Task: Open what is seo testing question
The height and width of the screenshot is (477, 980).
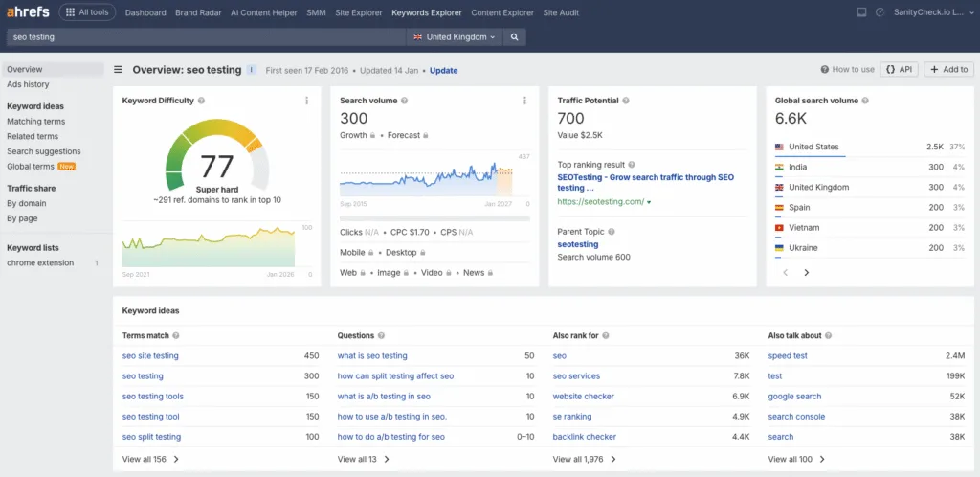Action: tap(372, 355)
